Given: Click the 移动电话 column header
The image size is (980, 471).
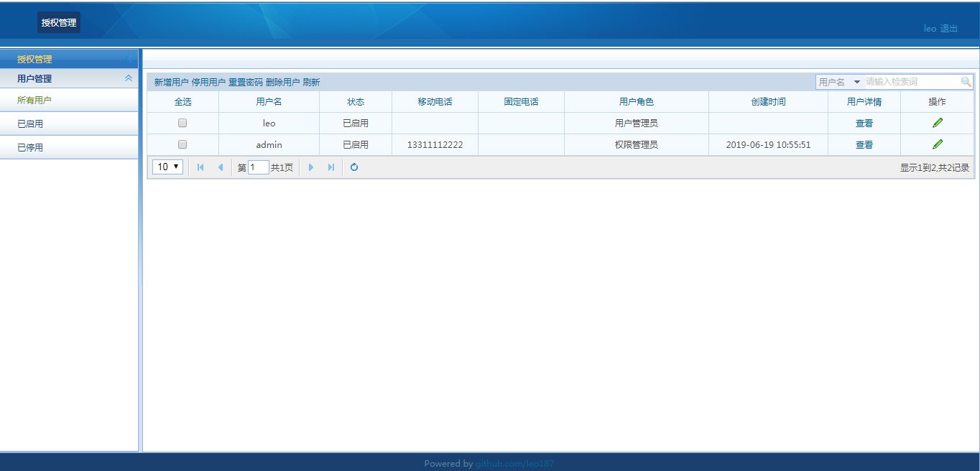Looking at the screenshot, I should 435,102.
